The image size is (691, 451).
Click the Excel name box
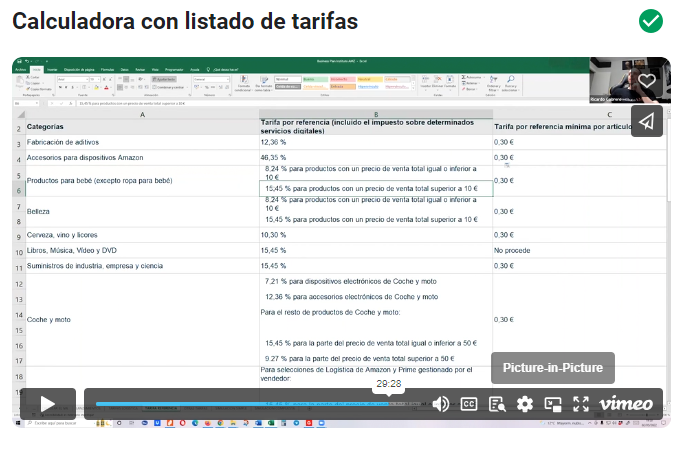[26, 103]
